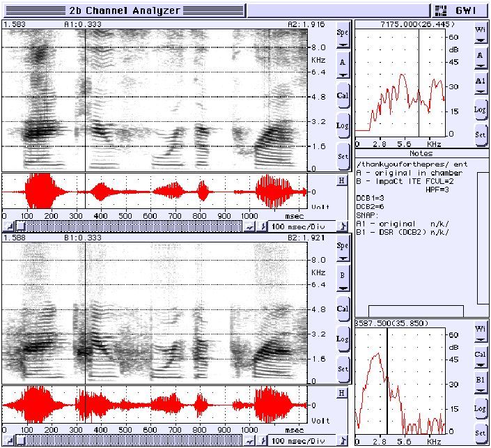Click the right scroll arrow under channel B waveform
491x448 pixels.
coord(343,441)
